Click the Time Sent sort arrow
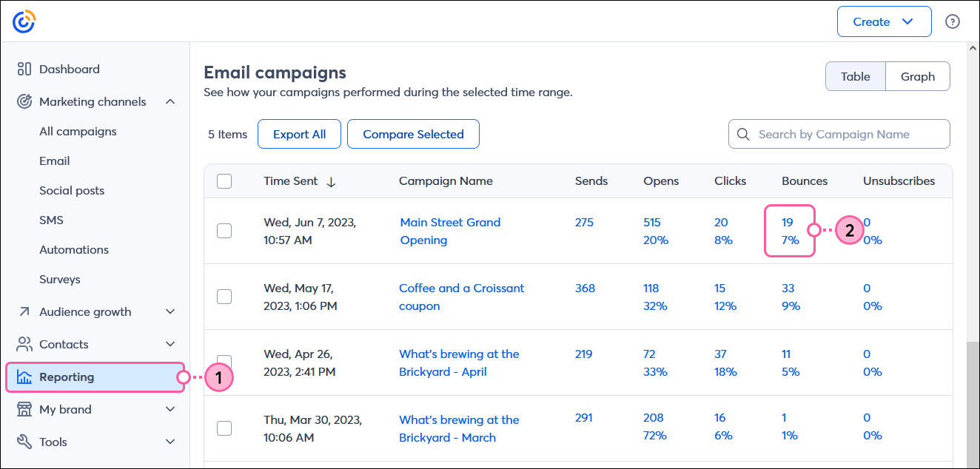This screenshot has height=469, width=980. [x=331, y=181]
